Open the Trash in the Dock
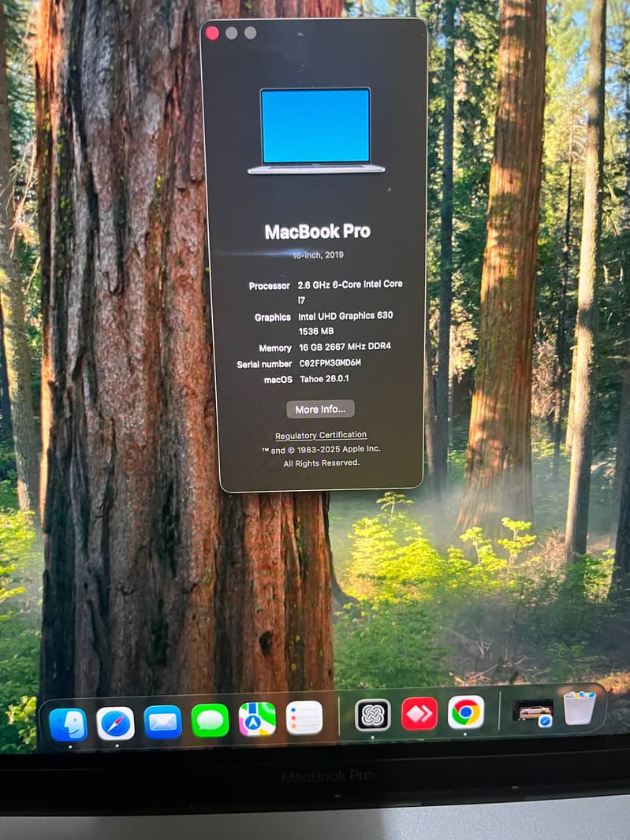The width and height of the screenshot is (630, 840). pyautogui.click(x=580, y=707)
